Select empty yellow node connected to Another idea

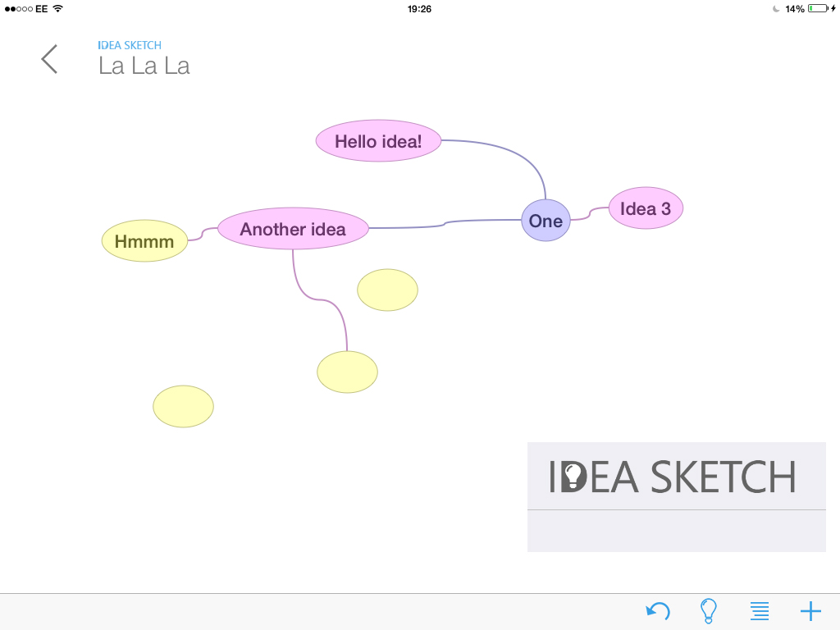[x=347, y=372]
